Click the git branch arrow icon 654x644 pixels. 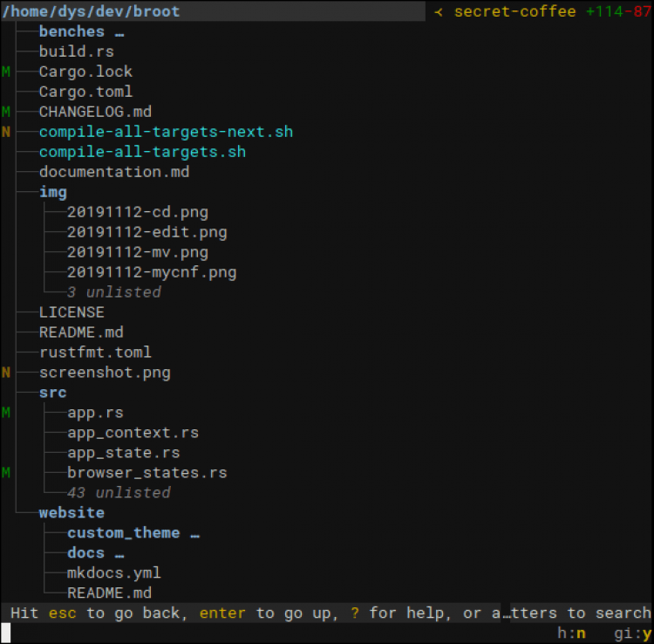click(x=439, y=12)
